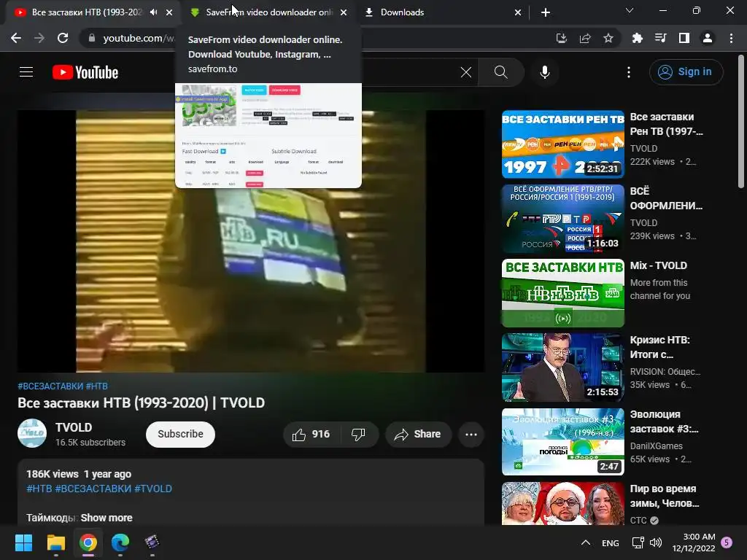Close the SaveFrom tab
Viewport: 747px width, 560px height.
(344, 12)
